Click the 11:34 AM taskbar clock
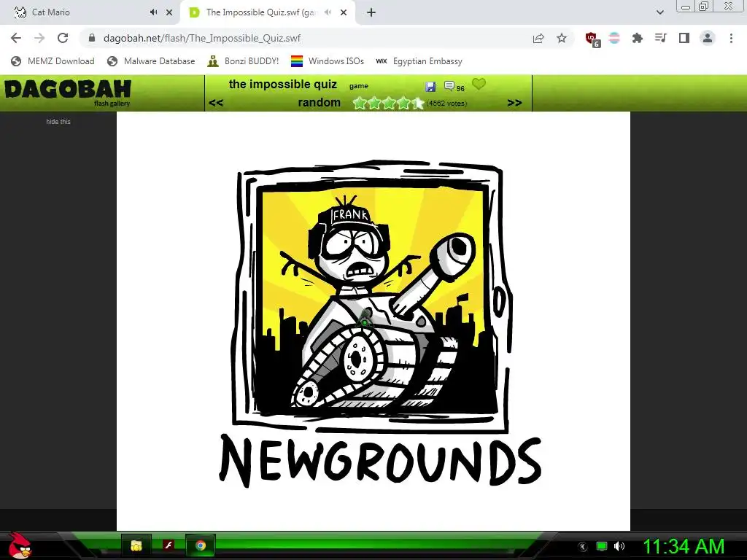The height and width of the screenshot is (560, 747). (684, 547)
